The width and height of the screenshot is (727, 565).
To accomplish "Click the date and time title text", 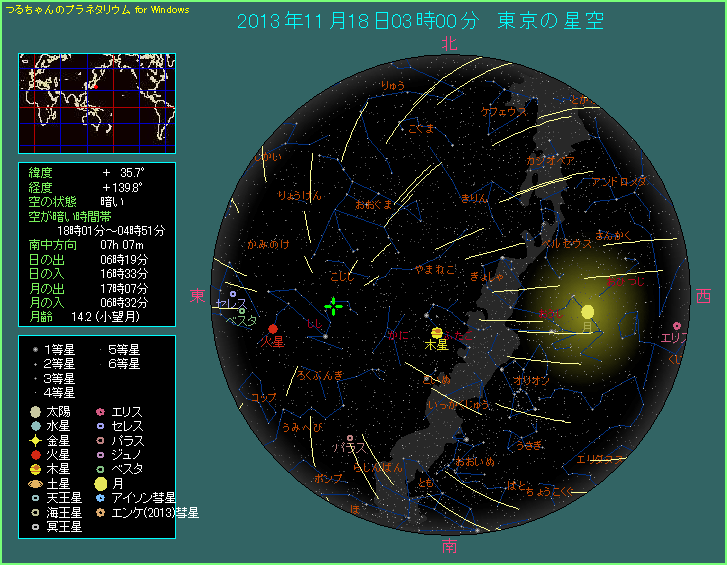I will [x=420, y=22].
